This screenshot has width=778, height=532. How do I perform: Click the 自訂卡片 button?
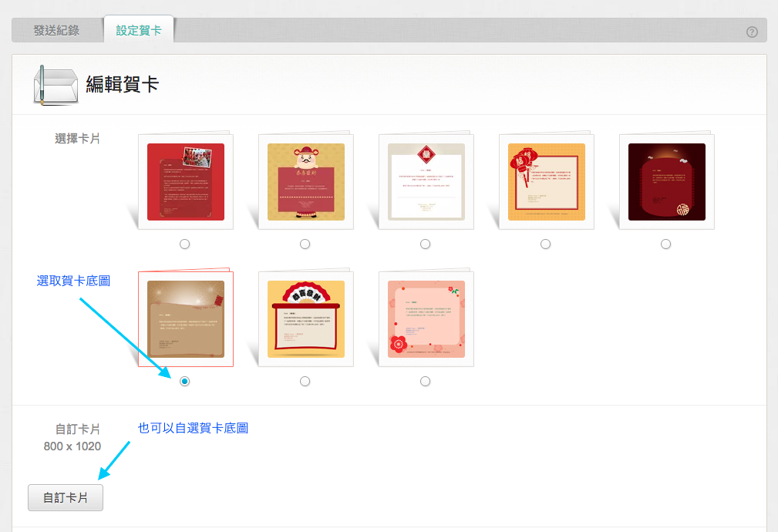point(66,498)
